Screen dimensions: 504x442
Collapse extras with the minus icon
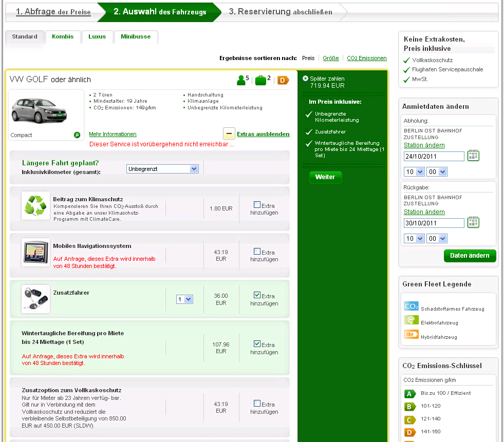pyautogui.click(x=229, y=134)
